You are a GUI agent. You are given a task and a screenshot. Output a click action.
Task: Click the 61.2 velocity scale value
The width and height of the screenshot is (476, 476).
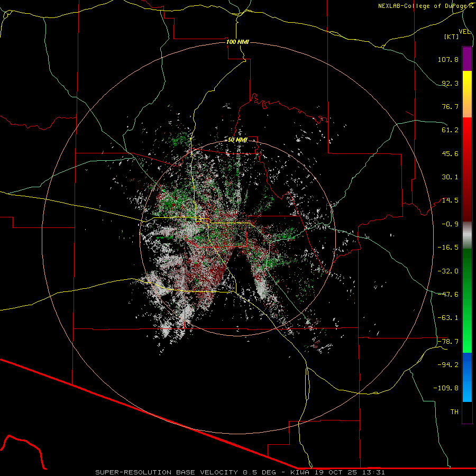click(x=450, y=130)
